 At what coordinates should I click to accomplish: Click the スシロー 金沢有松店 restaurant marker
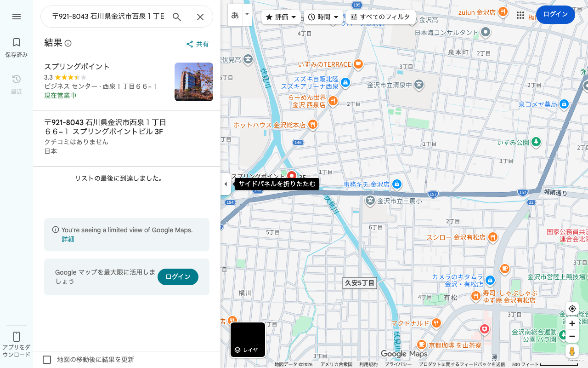(x=493, y=237)
